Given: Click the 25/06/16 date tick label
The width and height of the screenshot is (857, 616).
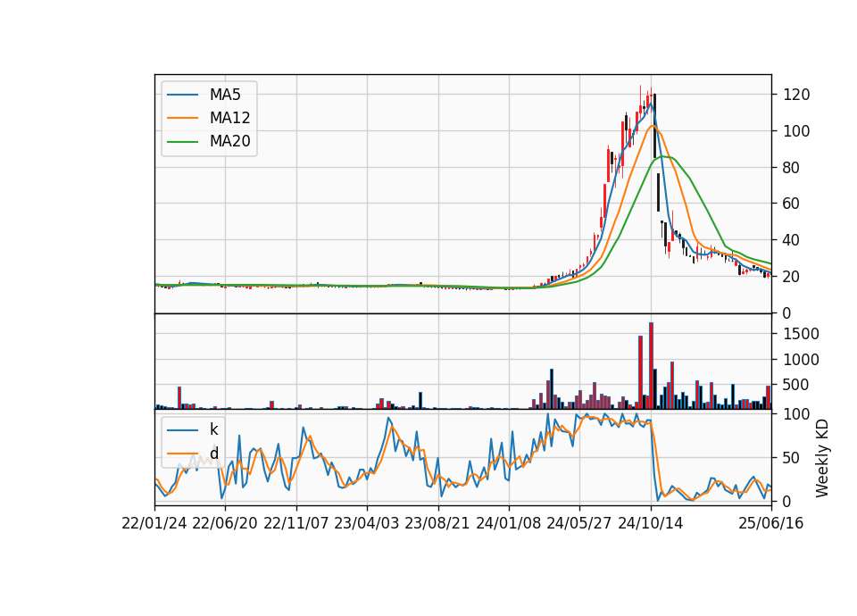Looking at the screenshot, I should pos(771,523).
